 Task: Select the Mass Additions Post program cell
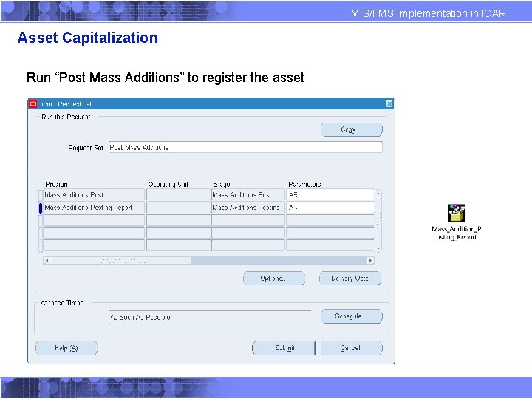[94, 195]
